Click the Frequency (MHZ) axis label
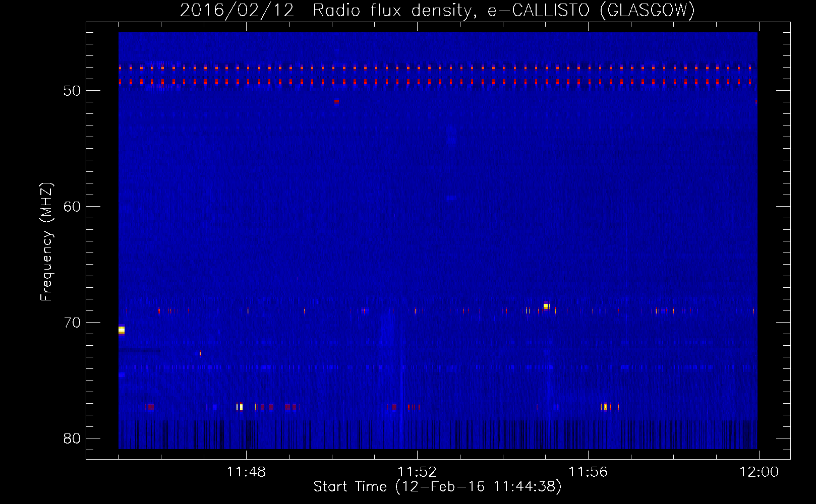 click(46, 242)
